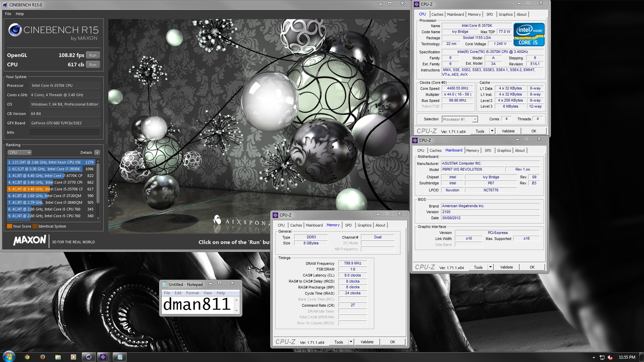Open the Tools dropdown arrow in the CPU-Z Mainboard window
Image resolution: width=644 pixels, height=362 pixels.
click(490, 267)
